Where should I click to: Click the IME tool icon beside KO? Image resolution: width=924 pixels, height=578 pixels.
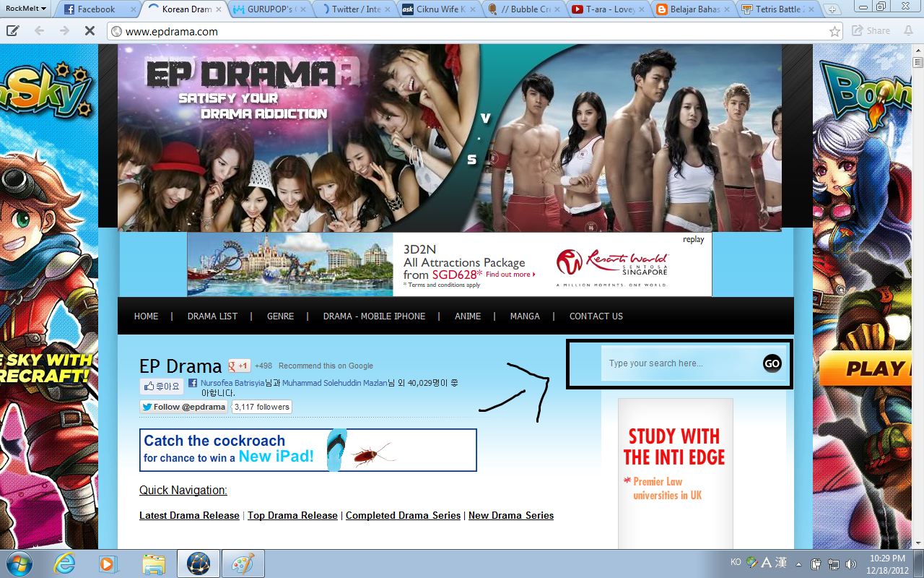pos(751,562)
